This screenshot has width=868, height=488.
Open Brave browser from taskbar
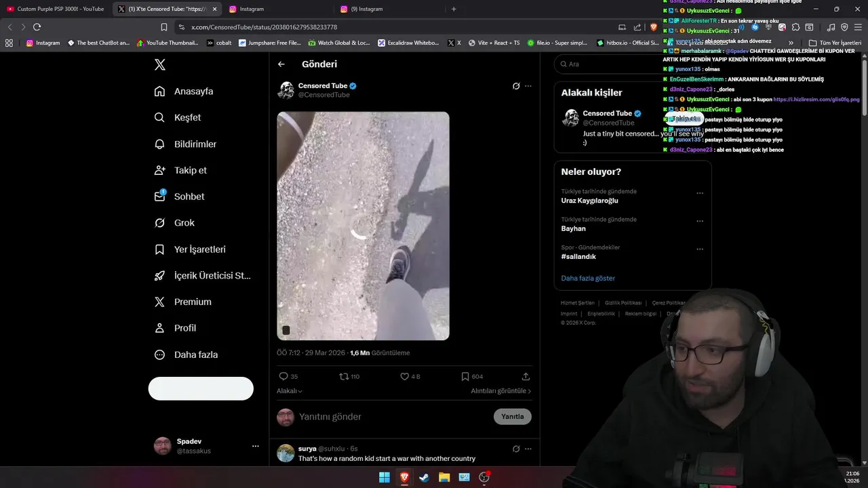tap(404, 477)
